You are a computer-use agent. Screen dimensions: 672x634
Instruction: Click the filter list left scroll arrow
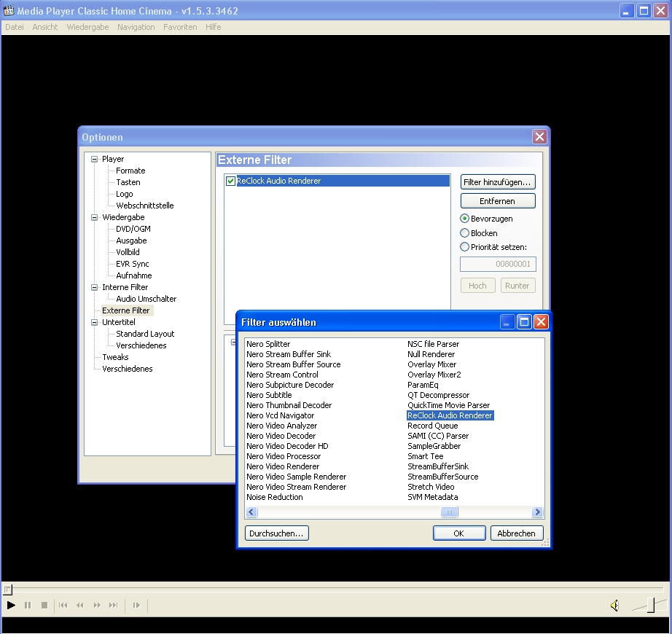point(251,512)
